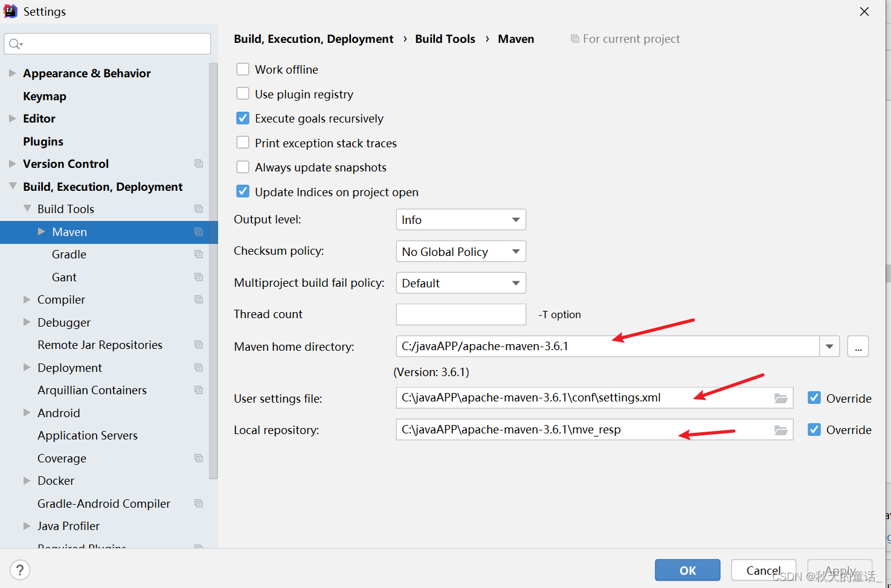Click project-level icon beside Gradle-Android Compiler
The width and height of the screenshot is (891, 588).
[x=198, y=503]
